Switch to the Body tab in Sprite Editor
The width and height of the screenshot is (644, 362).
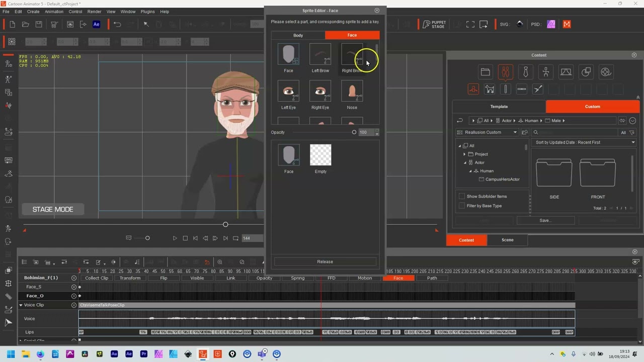point(298,35)
